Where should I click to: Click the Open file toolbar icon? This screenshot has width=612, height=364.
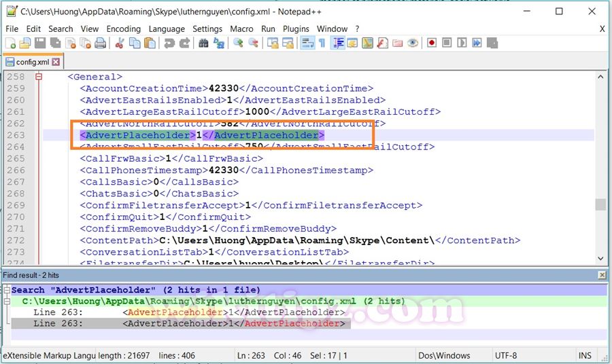tap(25, 43)
